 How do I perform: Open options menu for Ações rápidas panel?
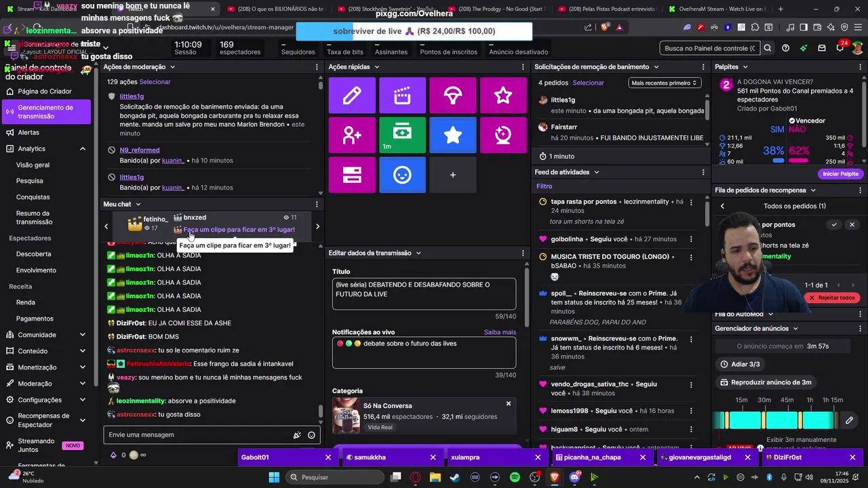(x=523, y=67)
